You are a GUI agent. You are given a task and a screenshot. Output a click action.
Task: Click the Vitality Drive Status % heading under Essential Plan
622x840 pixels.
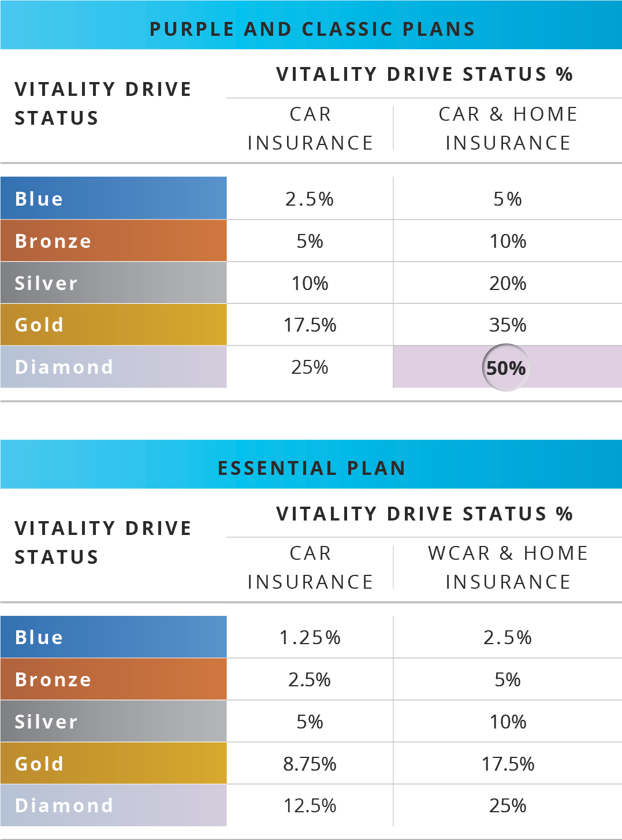point(424,514)
